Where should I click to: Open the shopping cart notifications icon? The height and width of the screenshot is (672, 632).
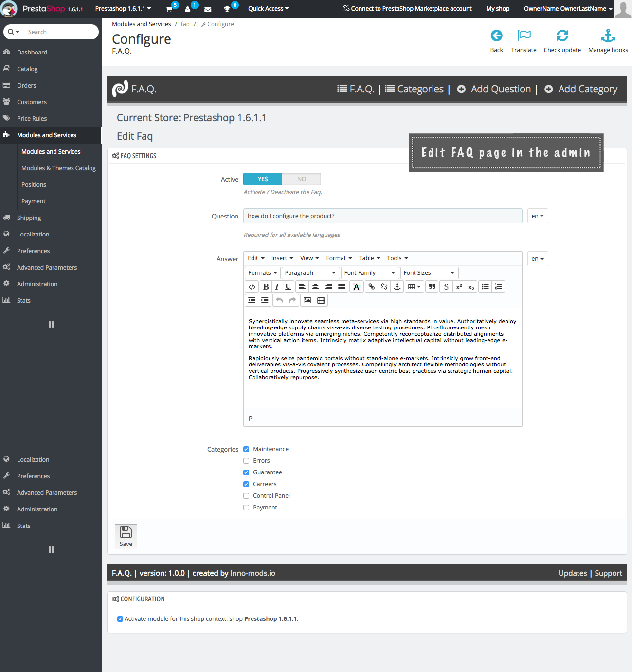[169, 9]
